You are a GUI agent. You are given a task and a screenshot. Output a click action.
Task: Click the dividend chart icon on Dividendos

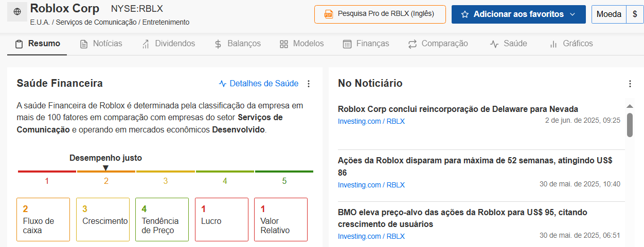(146, 44)
